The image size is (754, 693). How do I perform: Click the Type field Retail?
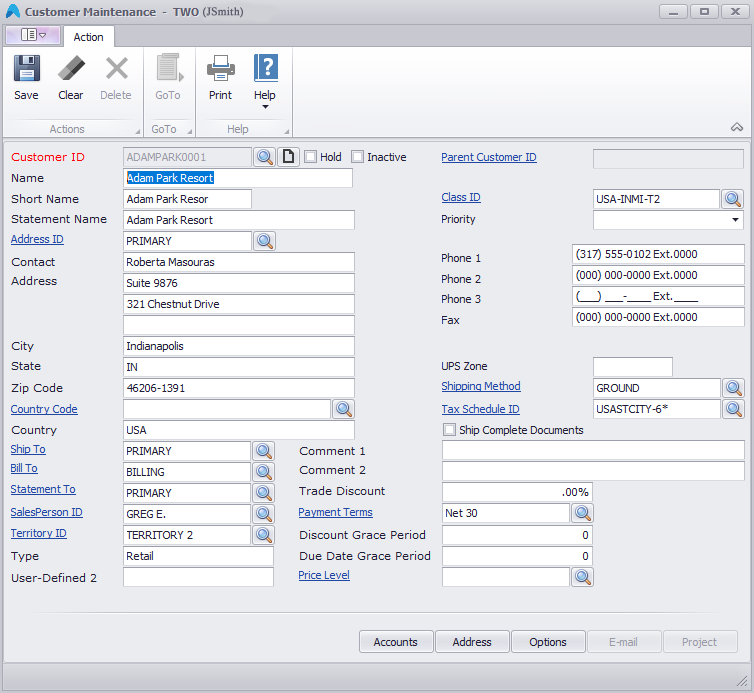(198, 556)
